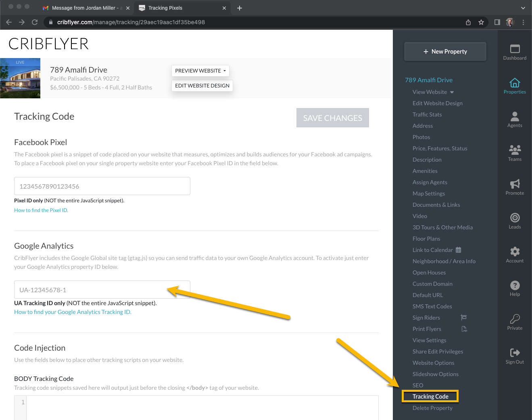532x420 pixels.
Task: Go to Agents person icon
Action: [x=515, y=116]
